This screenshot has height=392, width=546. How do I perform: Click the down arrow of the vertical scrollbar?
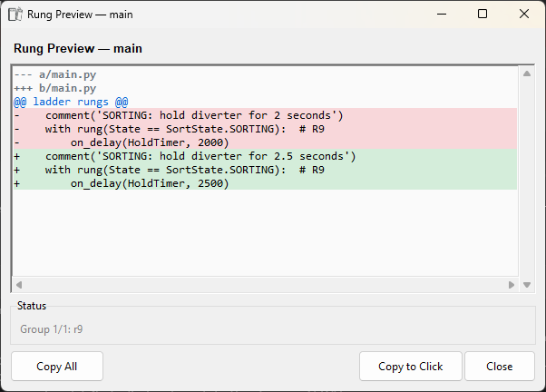point(527,285)
